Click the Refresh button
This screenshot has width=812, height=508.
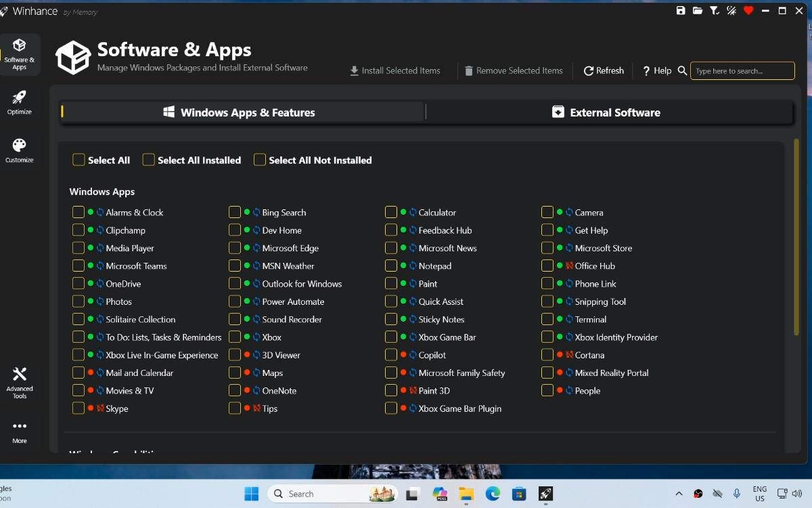pos(604,70)
